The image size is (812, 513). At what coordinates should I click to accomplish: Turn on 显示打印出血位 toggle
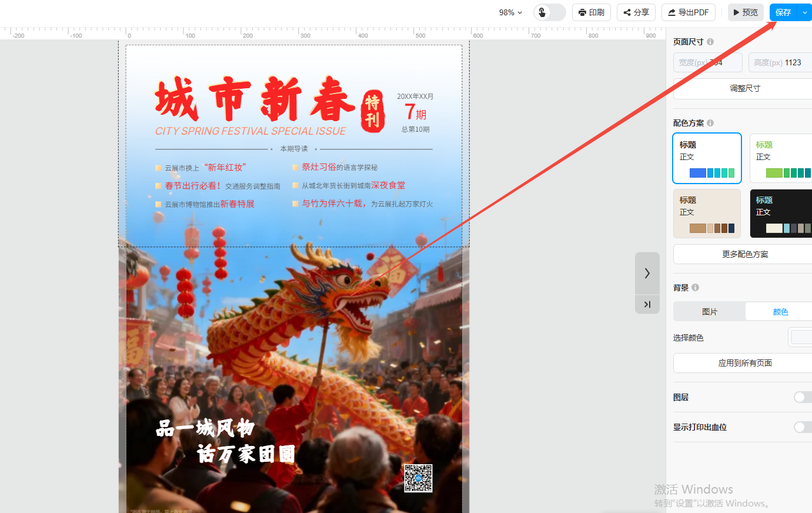click(x=802, y=427)
